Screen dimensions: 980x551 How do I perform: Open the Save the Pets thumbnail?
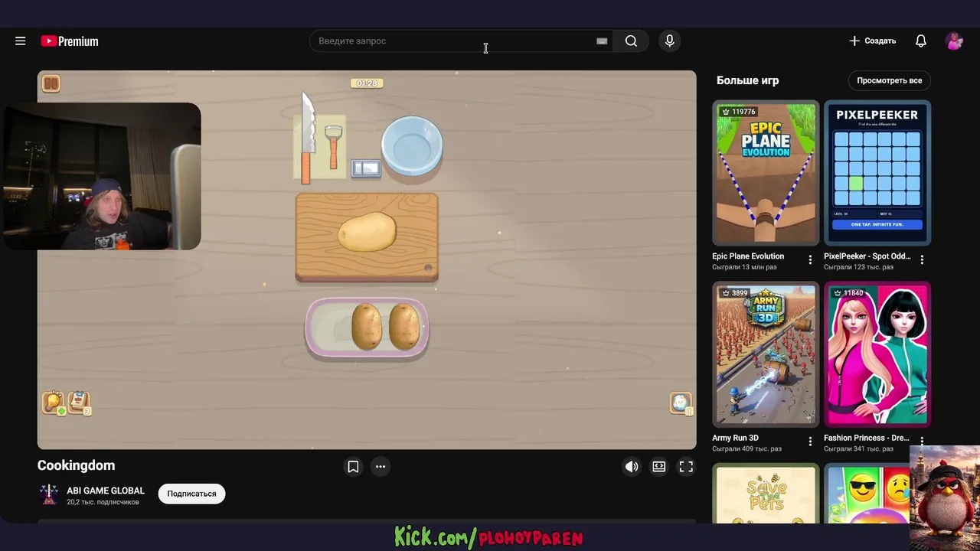[766, 494]
